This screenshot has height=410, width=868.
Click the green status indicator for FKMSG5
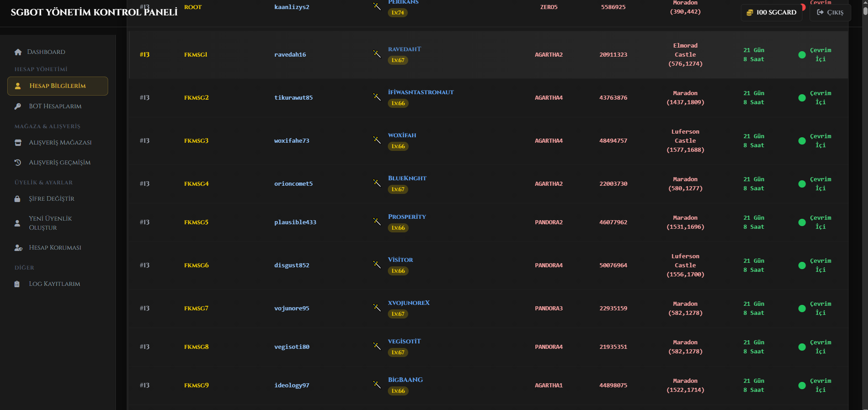click(x=802, y=222)
